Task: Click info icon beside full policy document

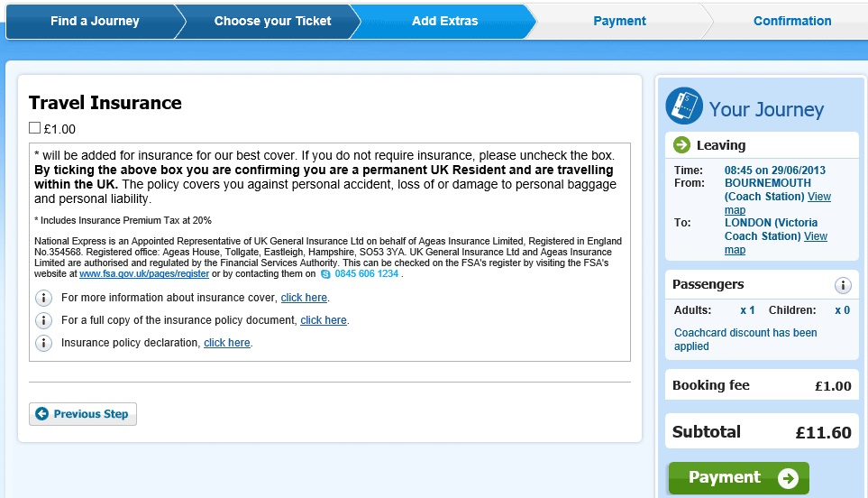Action: (42, 320)
